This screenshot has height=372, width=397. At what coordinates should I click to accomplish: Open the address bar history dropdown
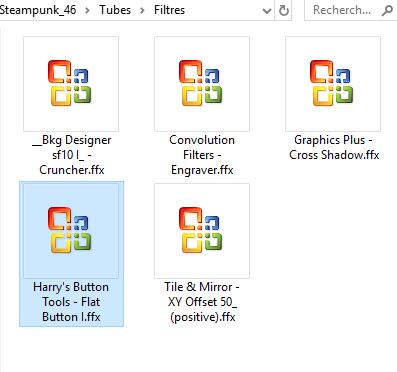click(267, 11)
